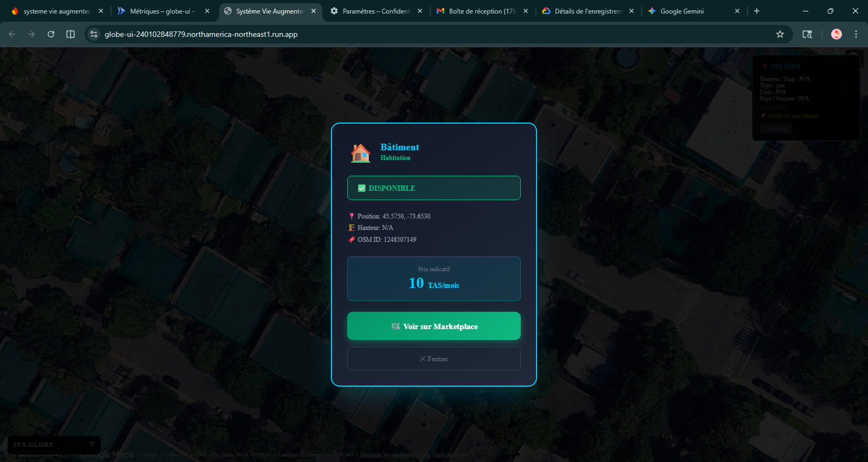Click the Prix indicatif 10 TAS/mois box

[x=434, y=279]
